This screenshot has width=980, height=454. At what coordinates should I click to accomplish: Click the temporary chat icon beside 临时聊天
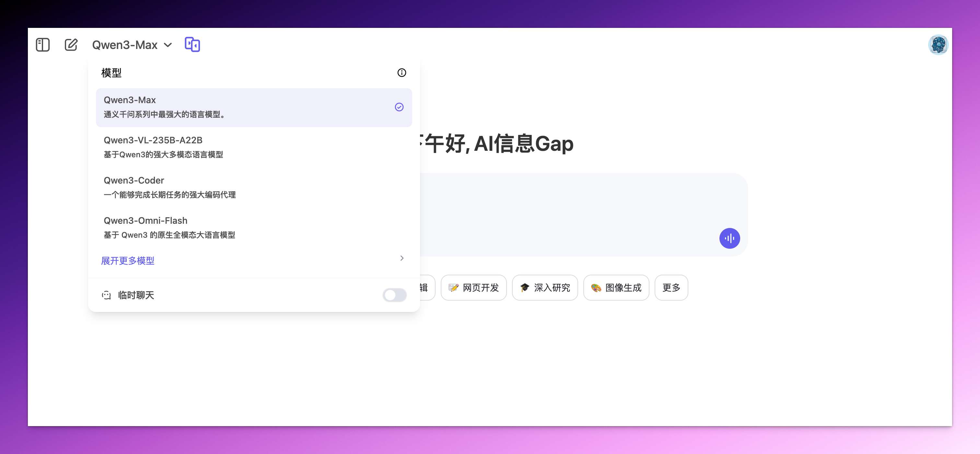pos(106,295)
